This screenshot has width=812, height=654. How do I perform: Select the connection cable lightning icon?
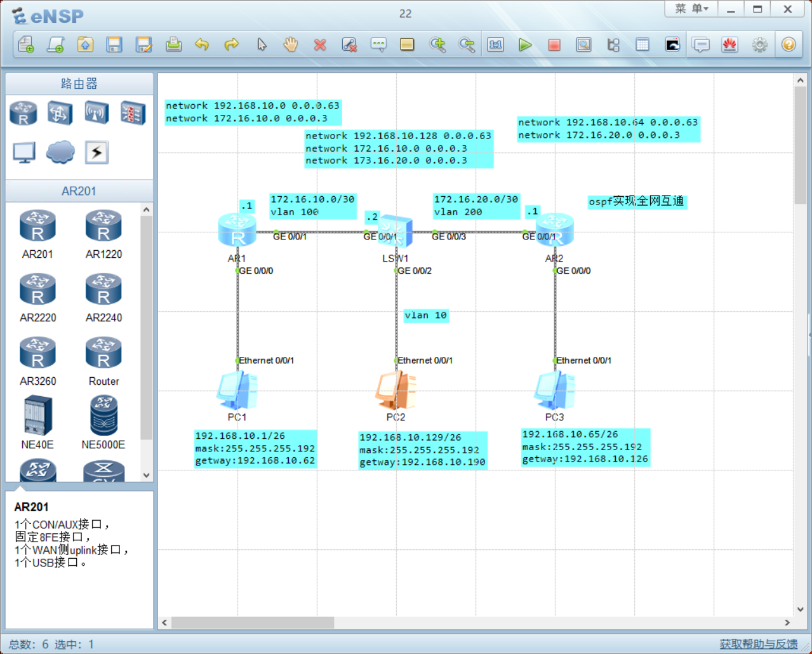pyautogui.click(x=97, y=152)
